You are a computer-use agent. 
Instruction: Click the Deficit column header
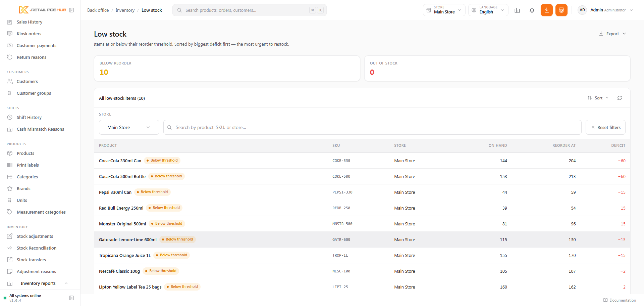[618, 146]
